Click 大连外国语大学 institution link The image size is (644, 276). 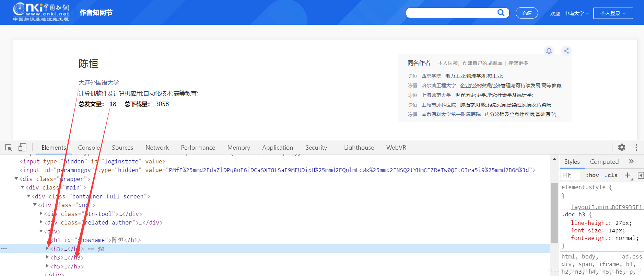coord(99,82)
